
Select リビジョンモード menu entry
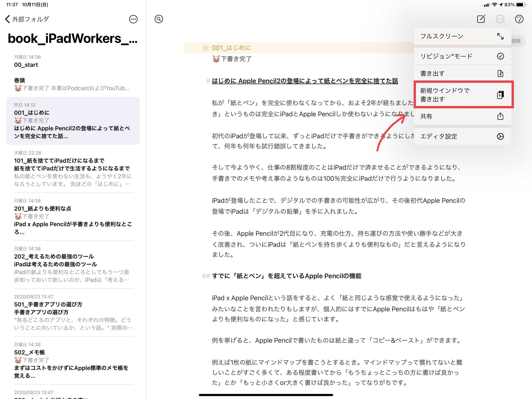[462, 56]
